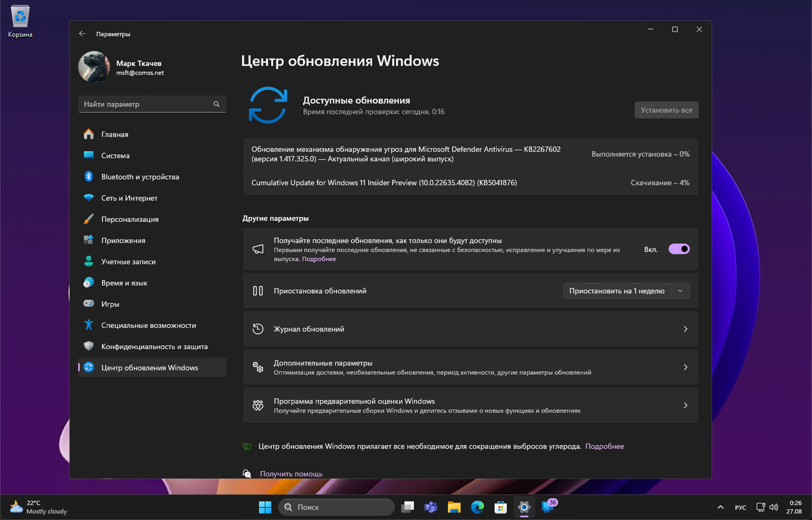Navigate to 'Приложения' section
The height and width of the screenshot is (520, 812).
click(x=152, y=240)
